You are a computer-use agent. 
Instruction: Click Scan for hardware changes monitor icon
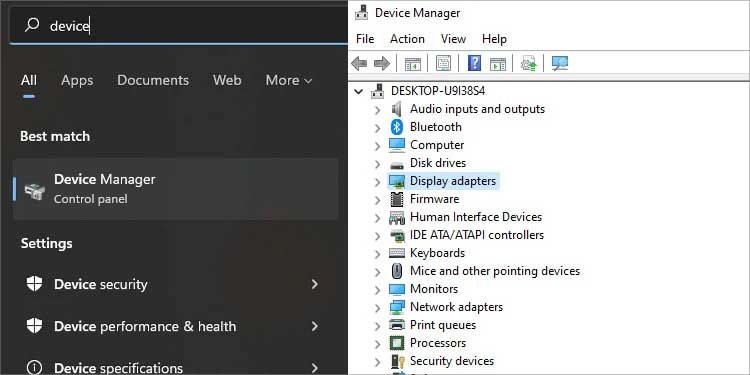pyautogui.click(x=559, y=63)
